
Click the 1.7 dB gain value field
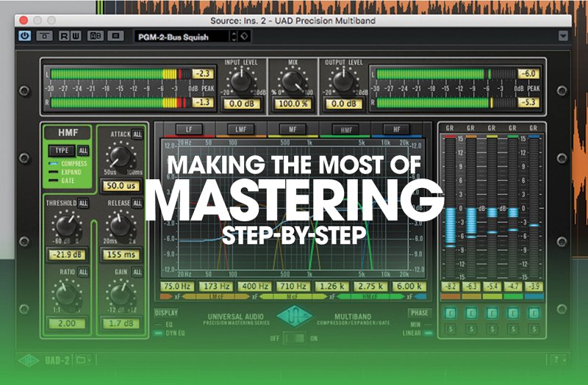121,323
